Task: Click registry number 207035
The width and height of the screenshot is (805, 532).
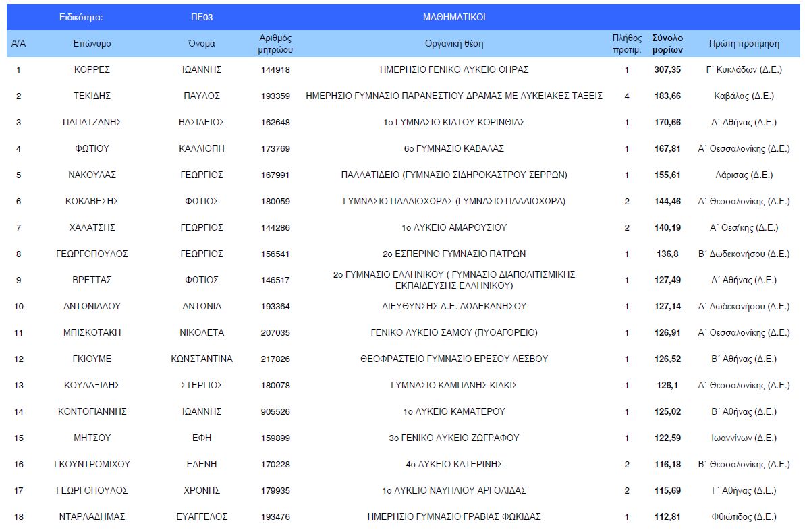Action: coord(275,333)
